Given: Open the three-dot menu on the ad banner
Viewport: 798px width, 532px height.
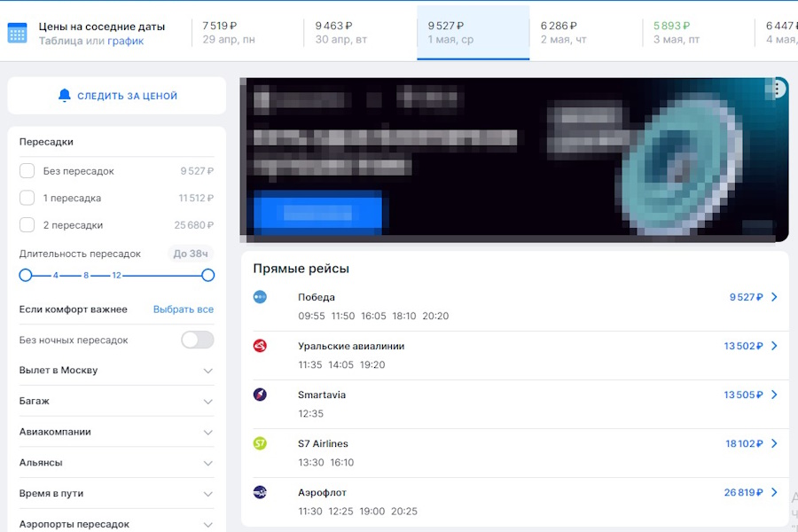Looking at the screenshot, I should [x=778, y=89].
